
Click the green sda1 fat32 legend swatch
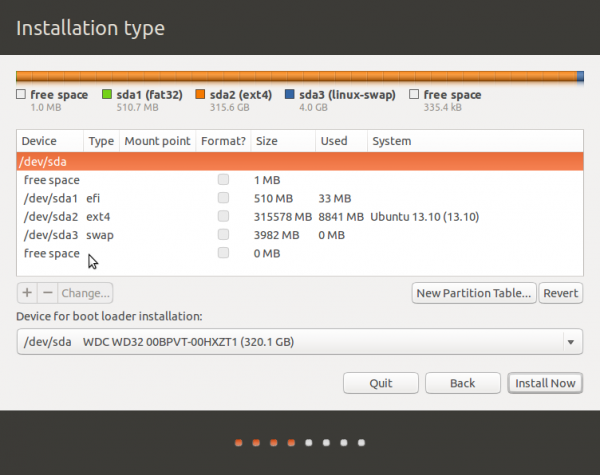107,95
